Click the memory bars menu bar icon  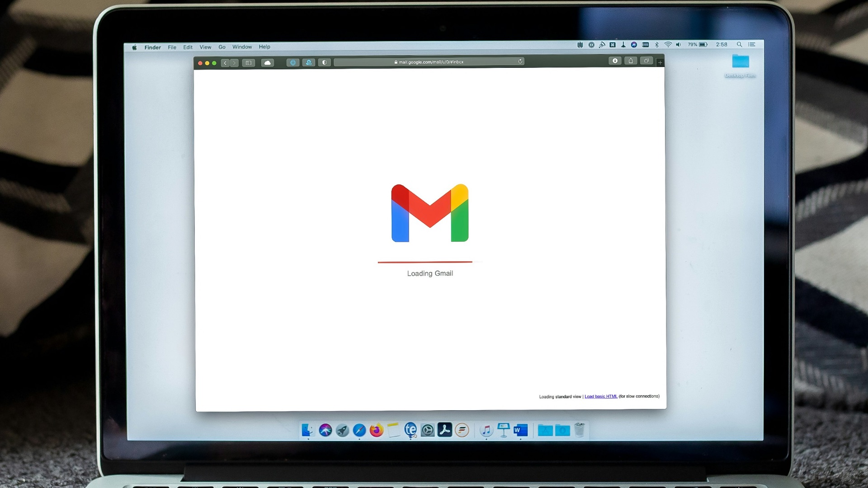coord(645,45)
